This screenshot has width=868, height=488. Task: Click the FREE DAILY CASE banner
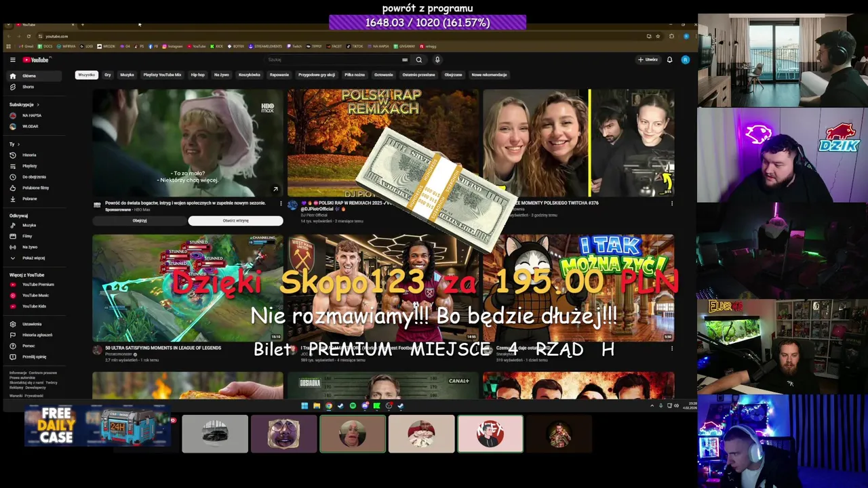point(98,426)
